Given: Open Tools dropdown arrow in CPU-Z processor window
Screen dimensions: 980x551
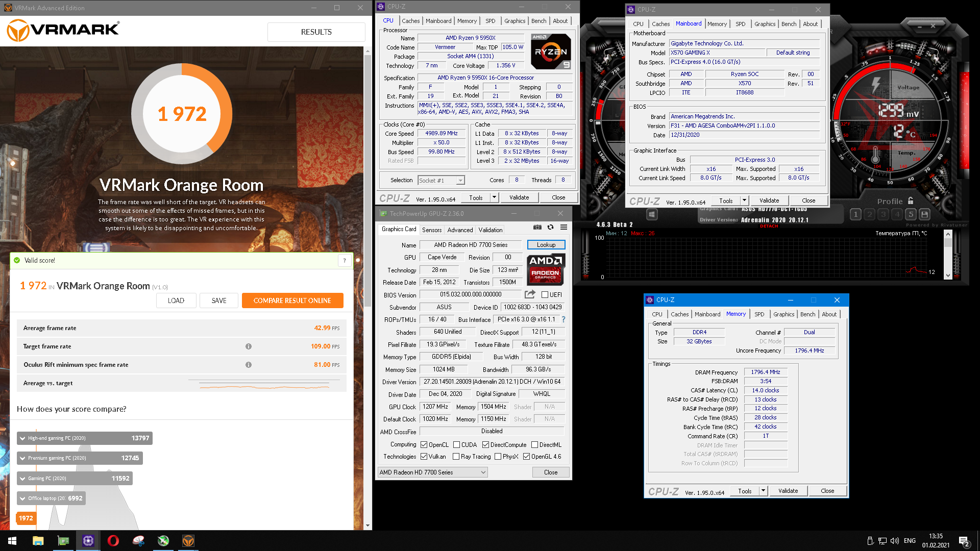Looking at the screenshot, I should 494,197.
